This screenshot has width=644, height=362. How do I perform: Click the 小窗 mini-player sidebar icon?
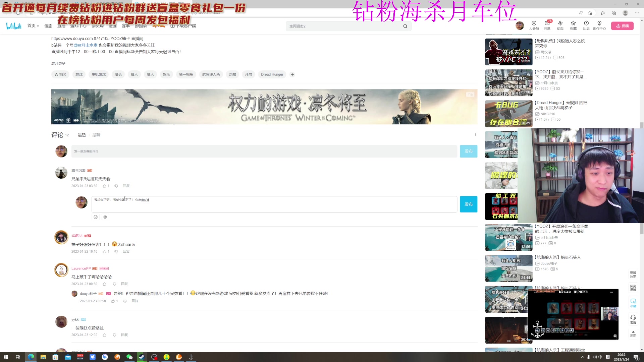coord(633,303)
